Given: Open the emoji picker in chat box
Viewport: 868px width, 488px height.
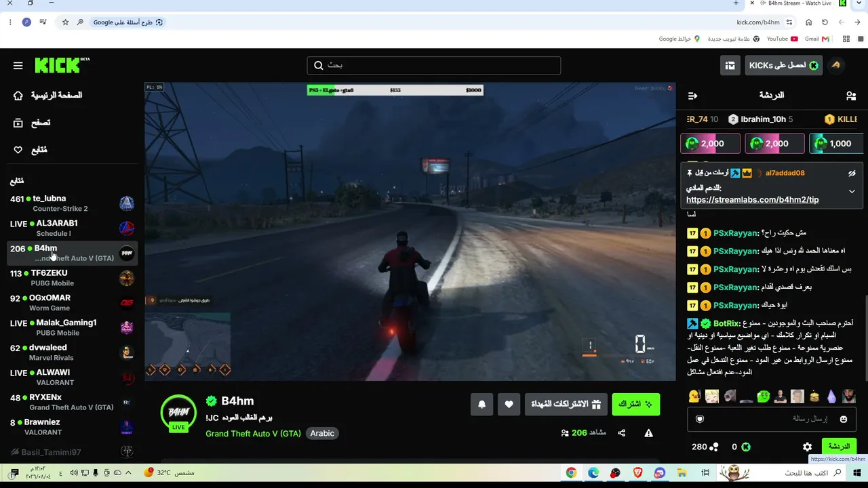Looking at the screenshot, I should pyautogui.click(x=844, y=419).
